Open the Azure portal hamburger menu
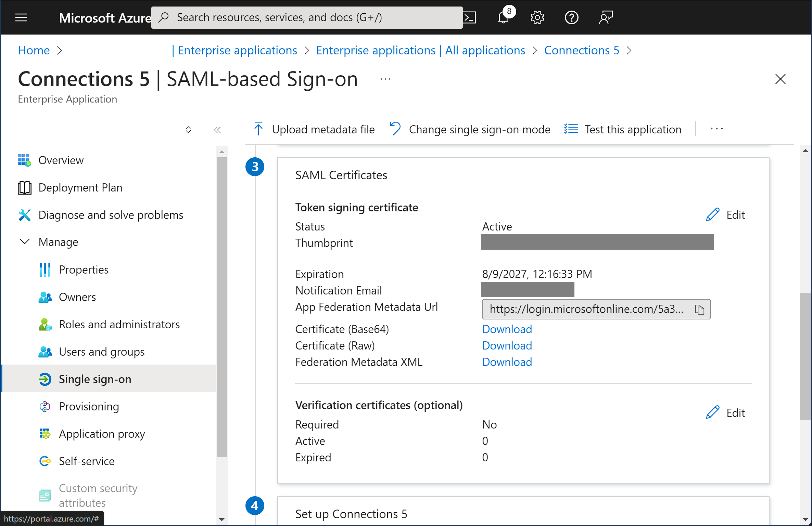The width and height of the screenshot is (812, 526). 21,17
